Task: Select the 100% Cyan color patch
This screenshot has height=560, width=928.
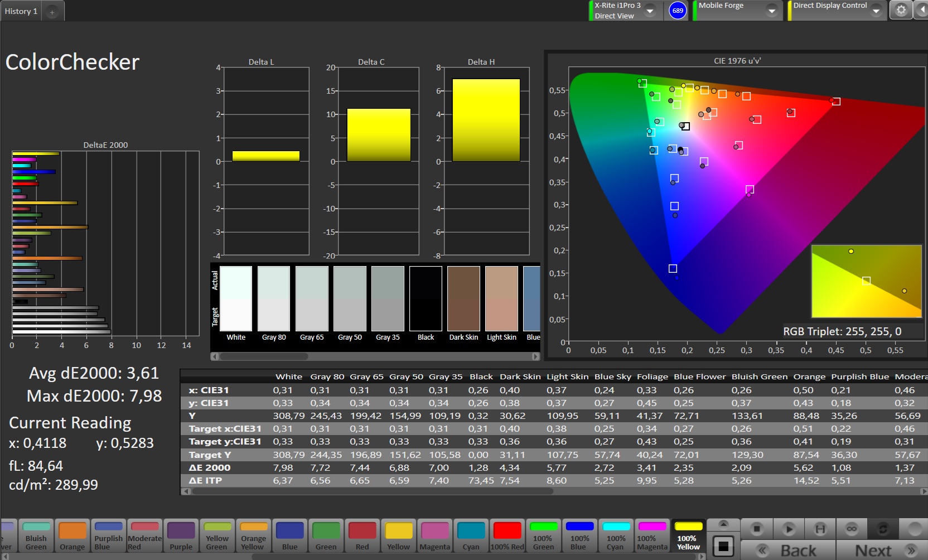Action: pos(616,535)
